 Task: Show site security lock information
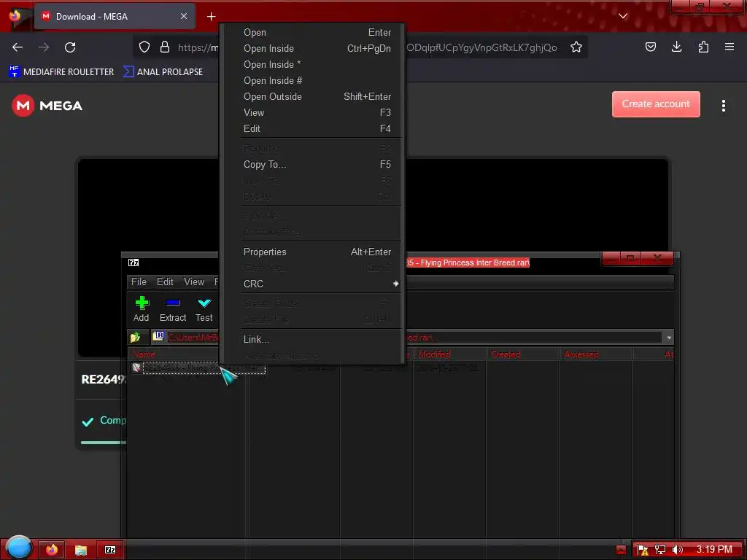click(x=165, y=47)
